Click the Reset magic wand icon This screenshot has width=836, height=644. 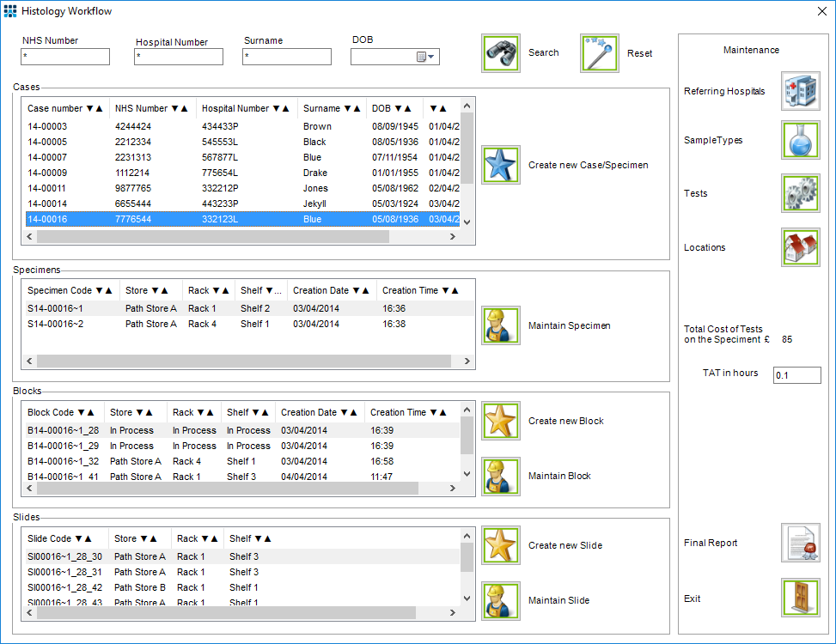point(599,52)
